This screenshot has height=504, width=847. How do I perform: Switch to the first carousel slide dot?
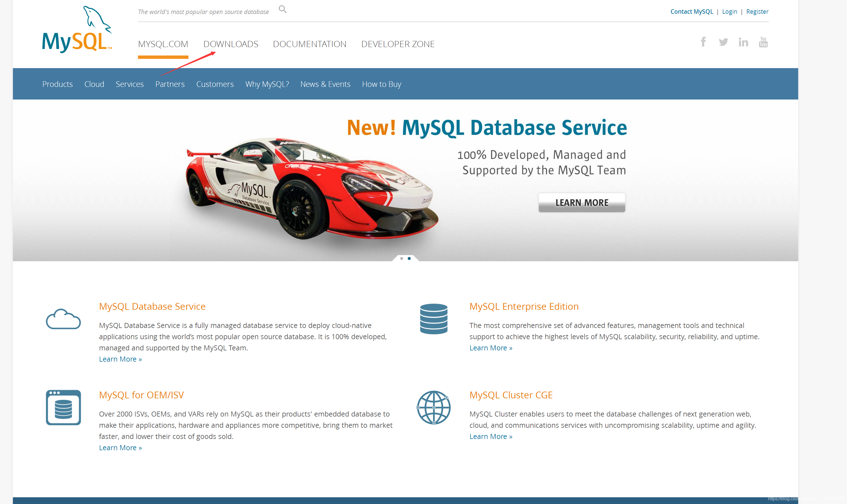(x=402, y=258)
